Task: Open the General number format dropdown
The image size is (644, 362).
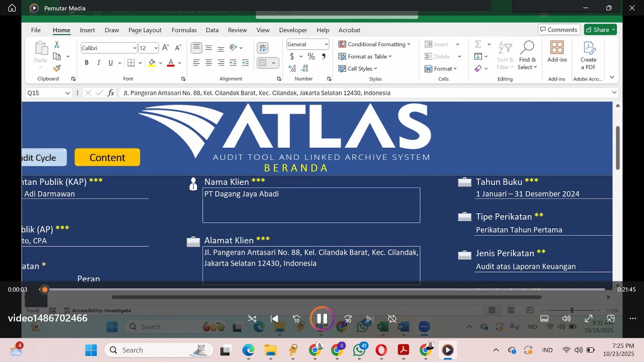Action: pos(326,44)
